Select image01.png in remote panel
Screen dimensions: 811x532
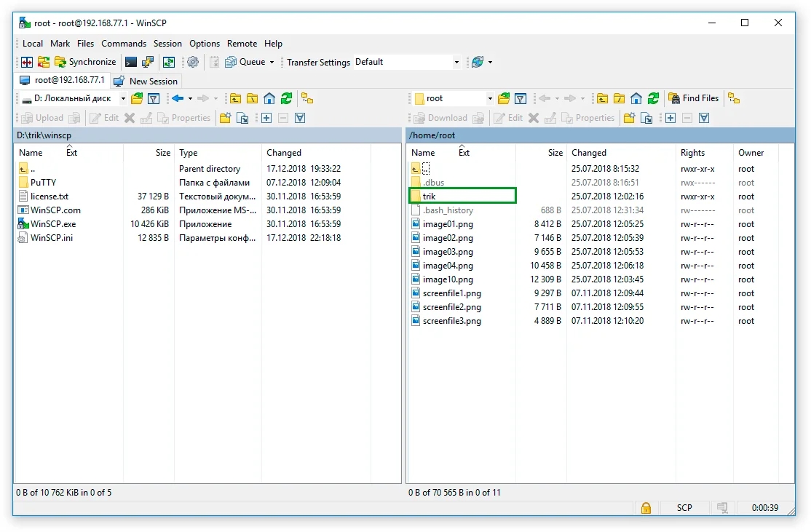(448, 224)
